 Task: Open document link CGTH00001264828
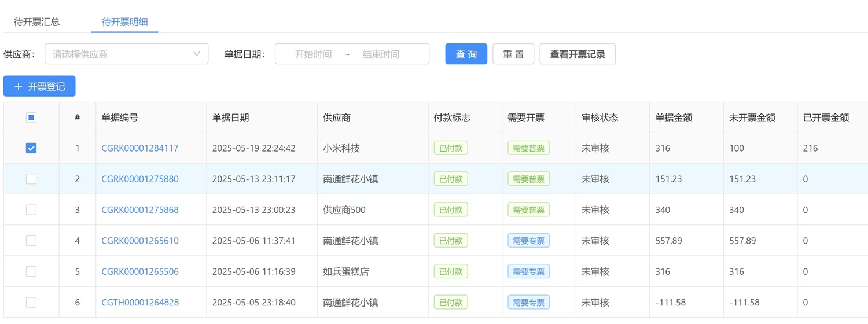pos(140,302)
